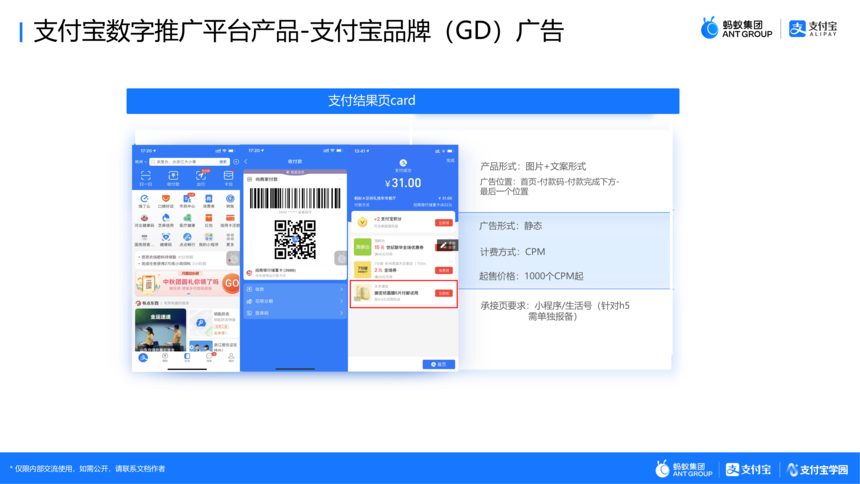The height and width of the screenshot is (484, 860).
Task: Tap the Travel (出行) icon on the home screen
Action: pyautogui.click(x=201, y=176)
